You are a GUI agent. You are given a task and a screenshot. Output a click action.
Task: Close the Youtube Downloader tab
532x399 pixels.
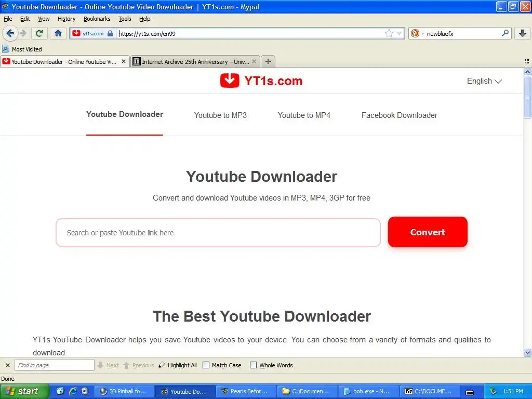click(x=124, y=61)
